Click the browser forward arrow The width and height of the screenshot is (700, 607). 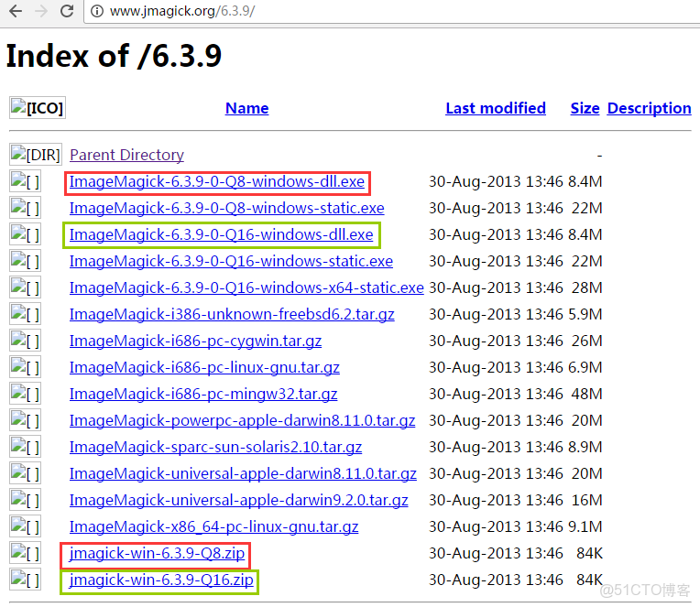coord(41,11)
